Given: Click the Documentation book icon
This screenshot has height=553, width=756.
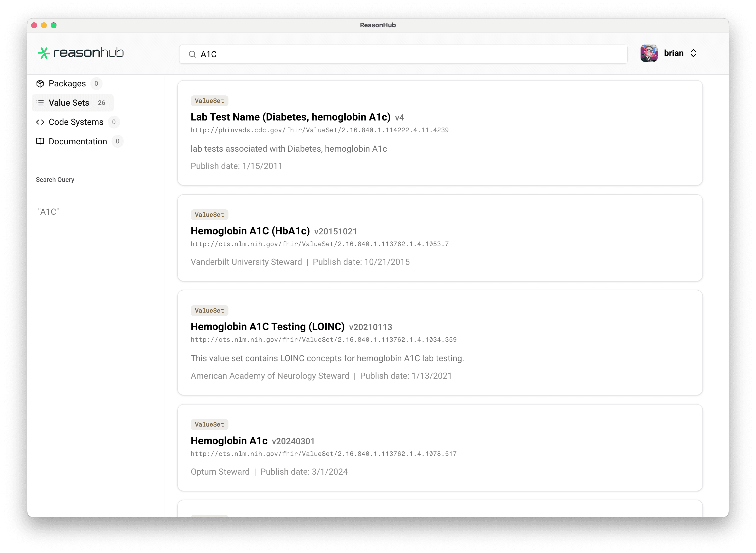Looking at the screenshot, I should (x=40, y=141).
